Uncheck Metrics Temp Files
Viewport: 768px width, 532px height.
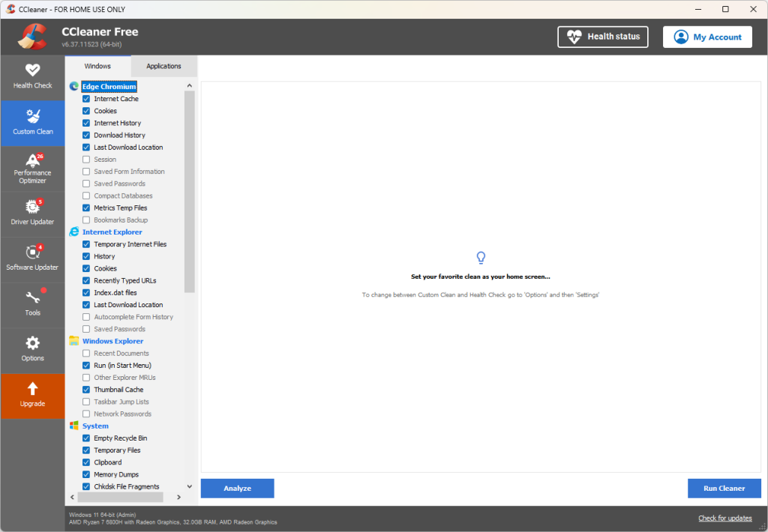pos(86,208)
